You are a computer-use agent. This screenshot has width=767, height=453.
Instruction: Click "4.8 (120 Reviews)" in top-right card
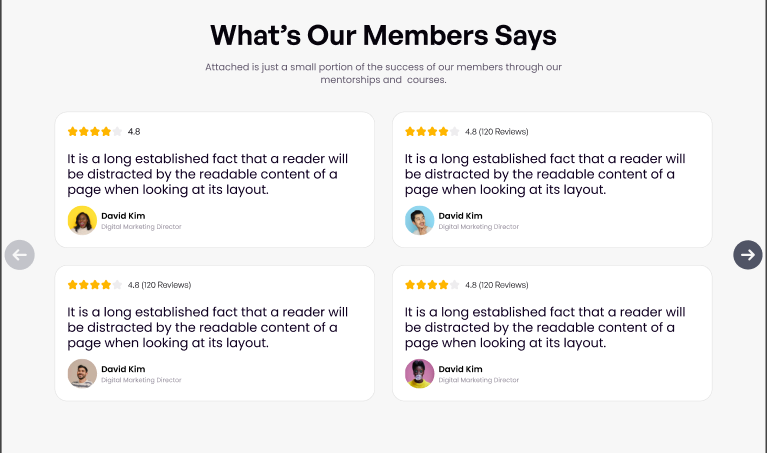[x=496, y=131]
